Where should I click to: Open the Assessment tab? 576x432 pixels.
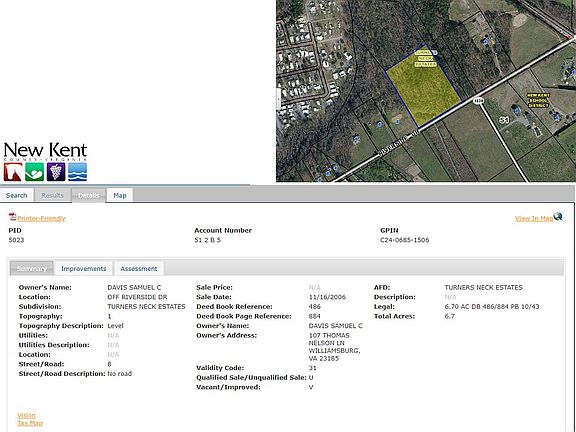[x=139, y=269]
